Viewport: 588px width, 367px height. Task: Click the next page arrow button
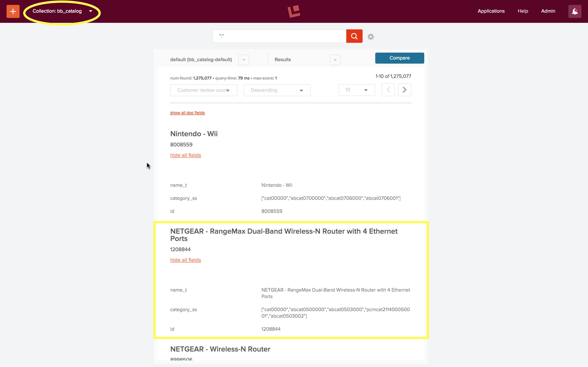[405, 90]
